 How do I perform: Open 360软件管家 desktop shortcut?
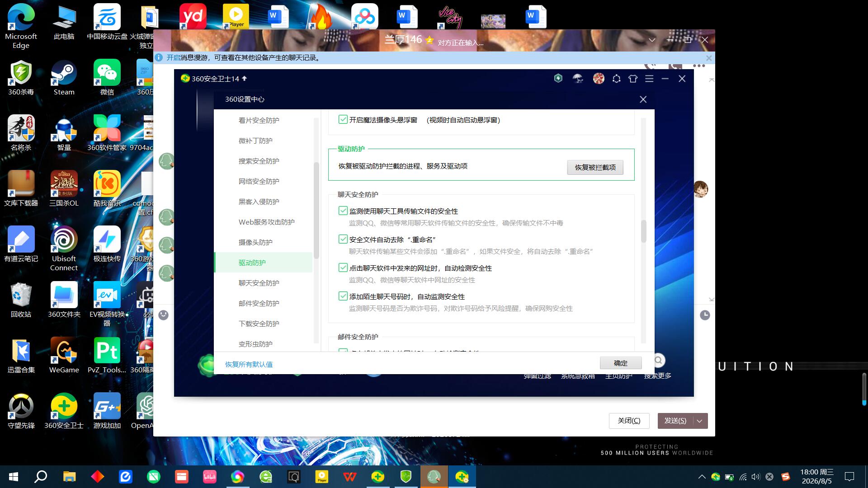pyautogui.click(x=107, y=133)
